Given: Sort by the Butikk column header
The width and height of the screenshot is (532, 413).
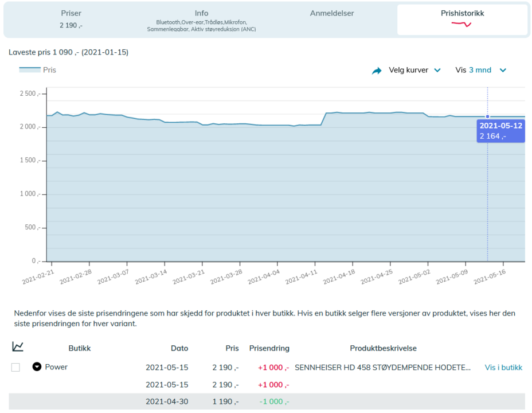Looking at the screenshot, I should pos(80,348).
